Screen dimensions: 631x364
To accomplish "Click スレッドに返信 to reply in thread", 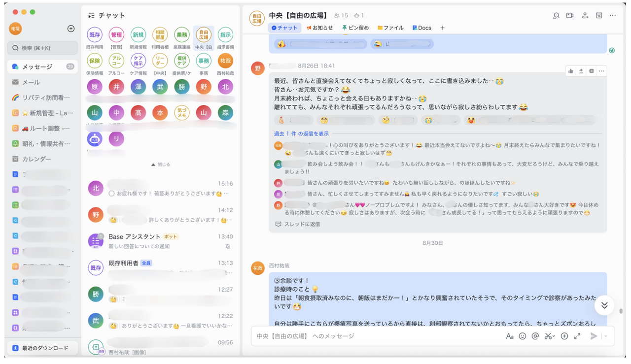I will [298, 224].
